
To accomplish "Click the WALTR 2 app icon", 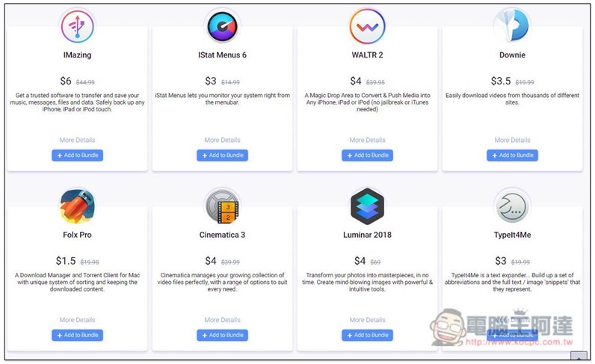I will point(367,27).
